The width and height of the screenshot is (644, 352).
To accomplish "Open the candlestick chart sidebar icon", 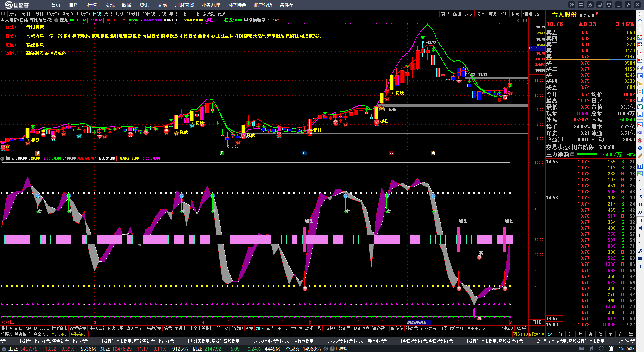I will pyautogui.click(x=640, y=60).
